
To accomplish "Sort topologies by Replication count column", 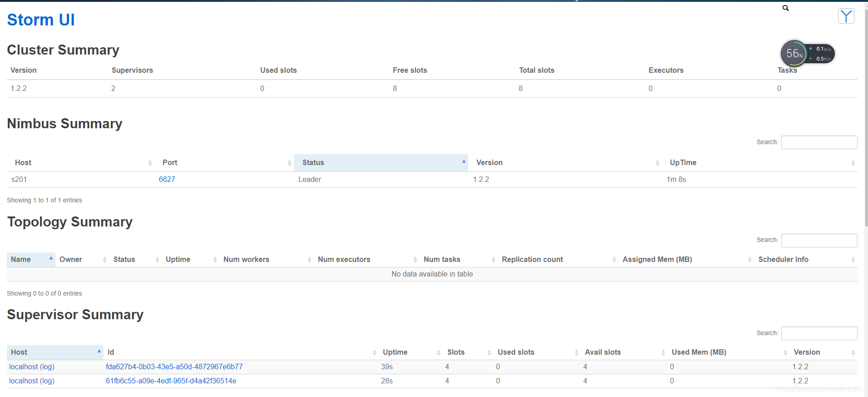I will tap(558, 259).
